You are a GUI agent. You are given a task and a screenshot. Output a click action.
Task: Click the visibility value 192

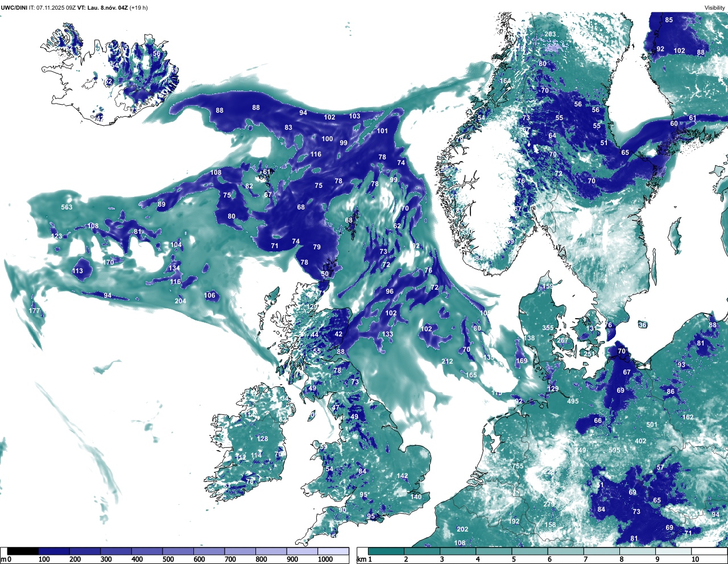coord(514,521)
